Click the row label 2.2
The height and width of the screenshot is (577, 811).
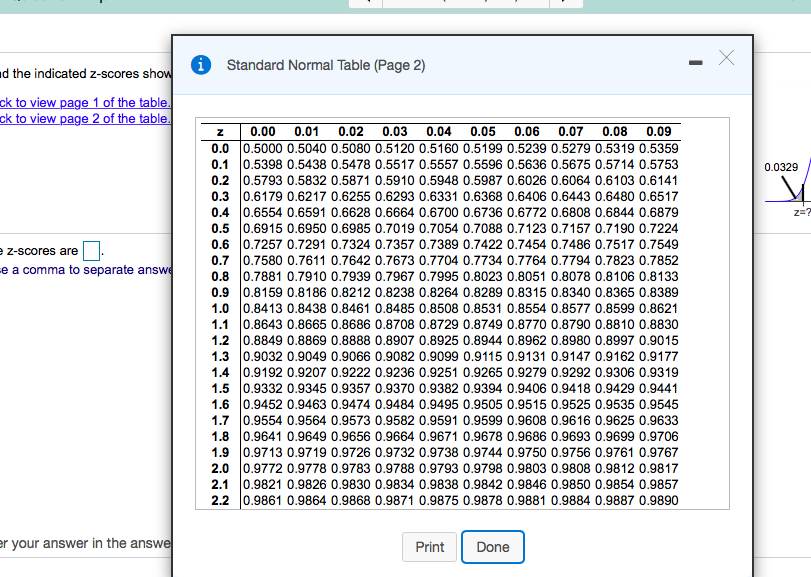pos(220,500)
